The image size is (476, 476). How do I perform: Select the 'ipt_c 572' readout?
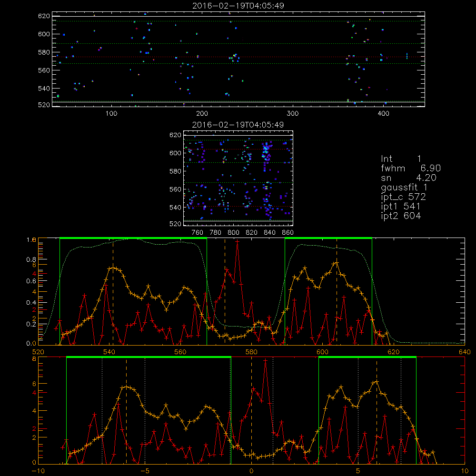click(x=404, y=197)
